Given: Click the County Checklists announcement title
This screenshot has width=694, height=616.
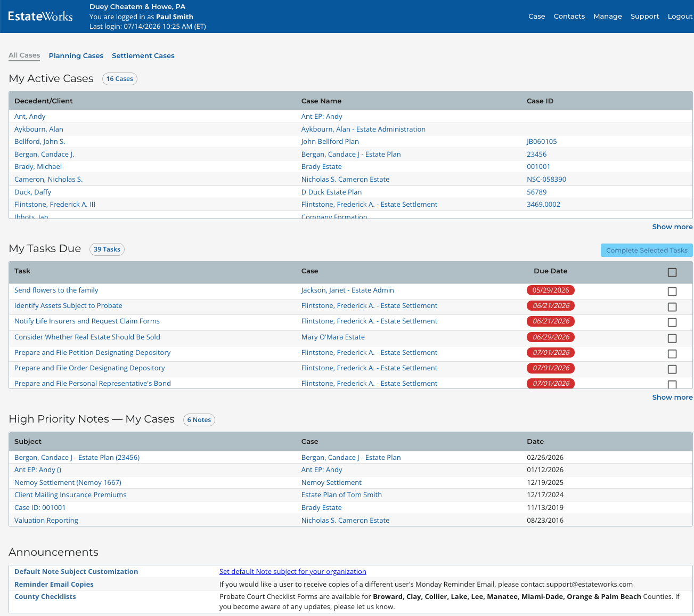Looking at the screenshot, I should (45, 596).
